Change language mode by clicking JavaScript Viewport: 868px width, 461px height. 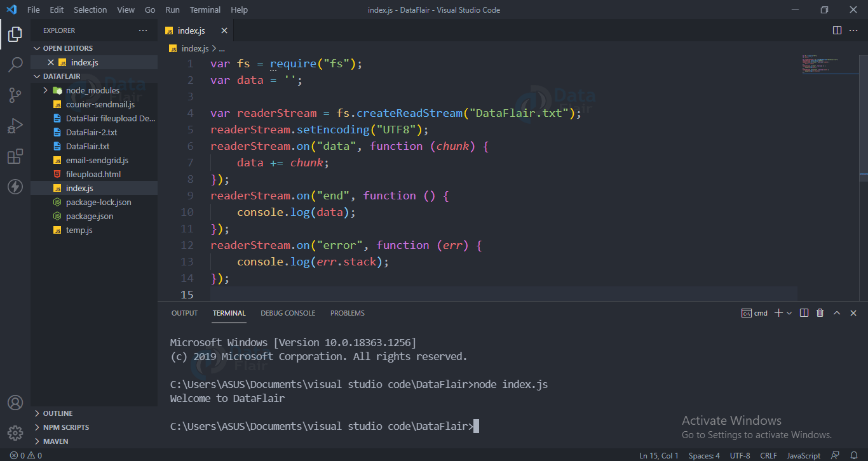click(x=803, y=455)
